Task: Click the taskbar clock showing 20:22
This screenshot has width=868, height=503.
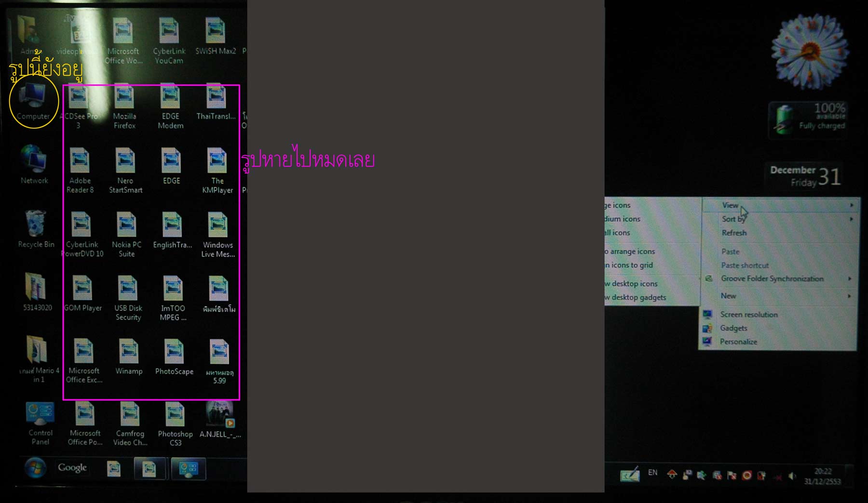Action: pos(822,476)
